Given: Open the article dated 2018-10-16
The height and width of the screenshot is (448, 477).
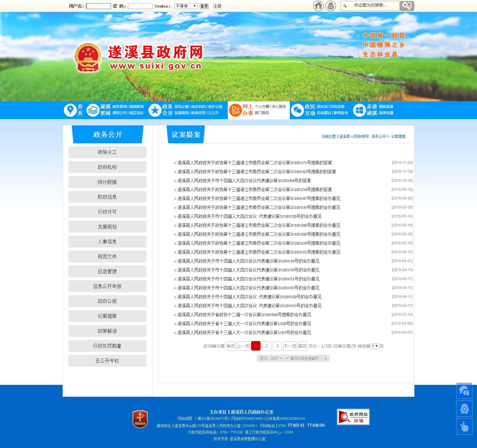Looking at the screenshot, I should pos(244,181).
